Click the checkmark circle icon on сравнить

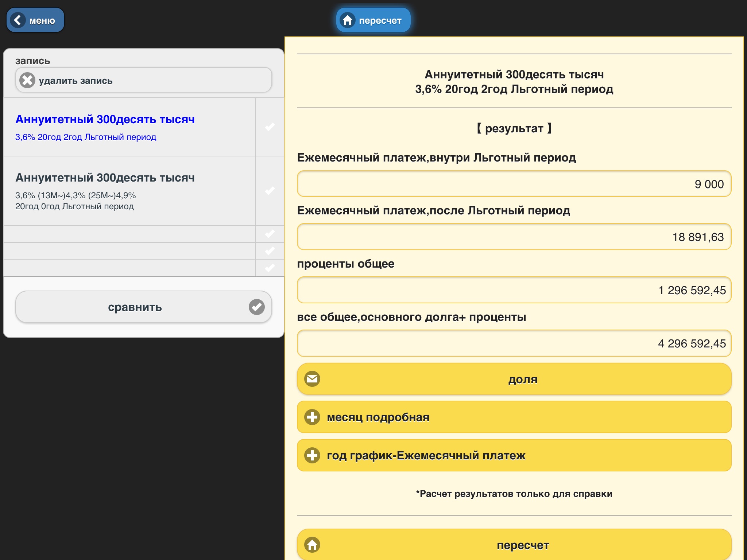pos(257,307)
